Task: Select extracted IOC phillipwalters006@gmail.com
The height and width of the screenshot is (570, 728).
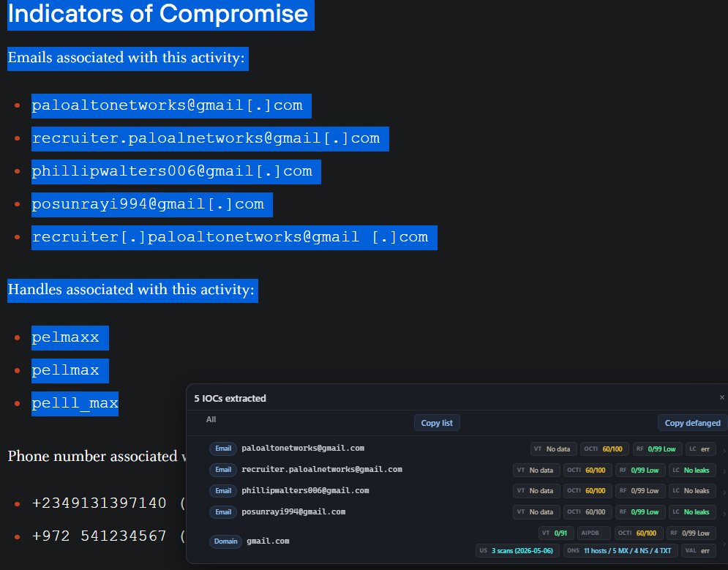Action: [x=305, y=491]
